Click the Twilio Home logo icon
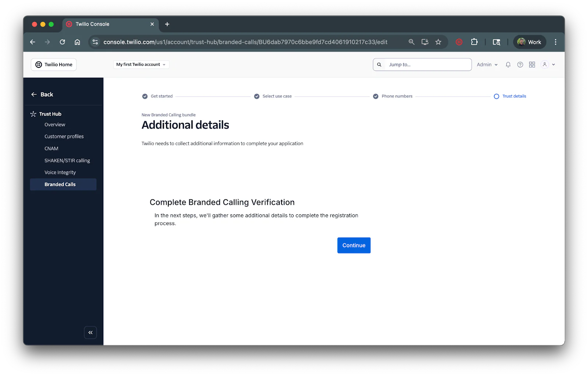Viewport: 588px width, 376px height. point(39,64)
